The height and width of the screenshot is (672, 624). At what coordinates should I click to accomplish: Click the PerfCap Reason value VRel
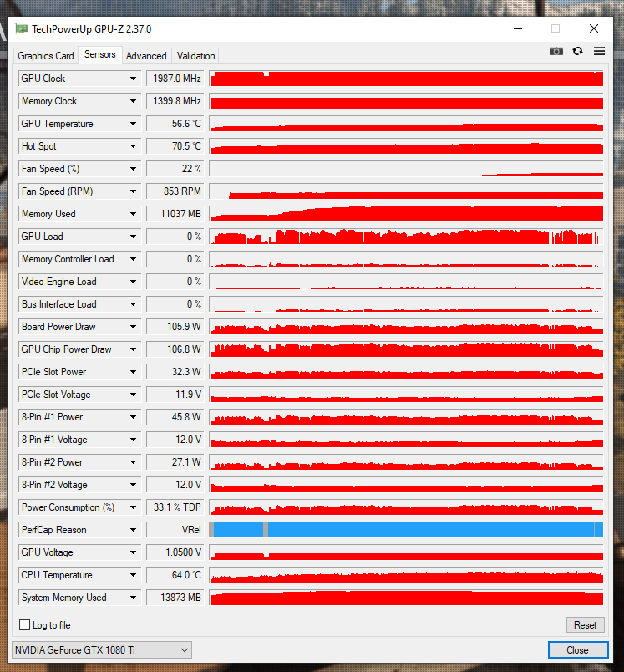(175, 530)
